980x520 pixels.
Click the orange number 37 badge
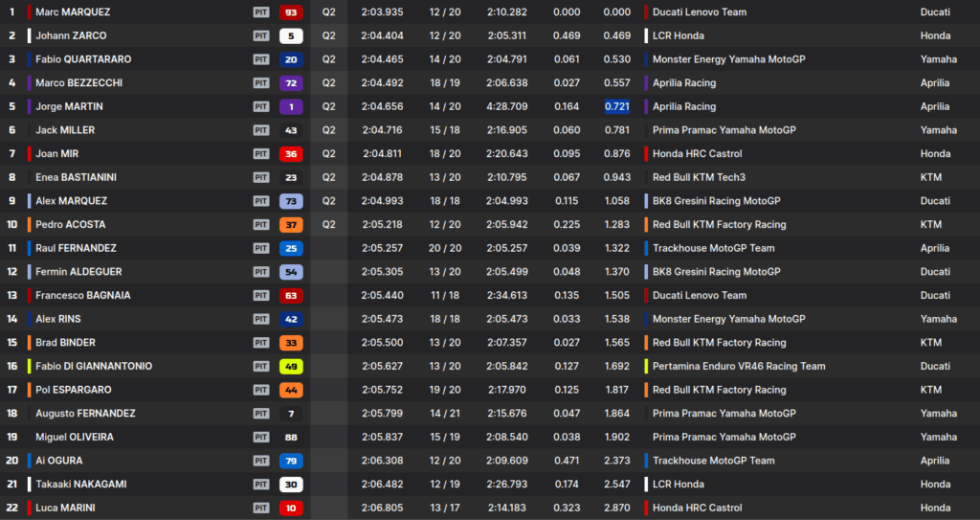[291, 225]
